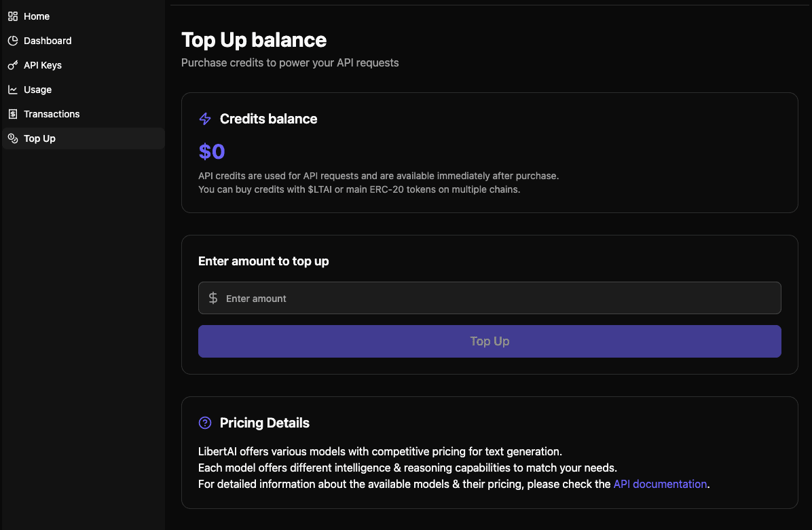The image size is (812, 530).
Task: Click the lightning bolt icon beside Credits balance
Action: pos(205,119)
